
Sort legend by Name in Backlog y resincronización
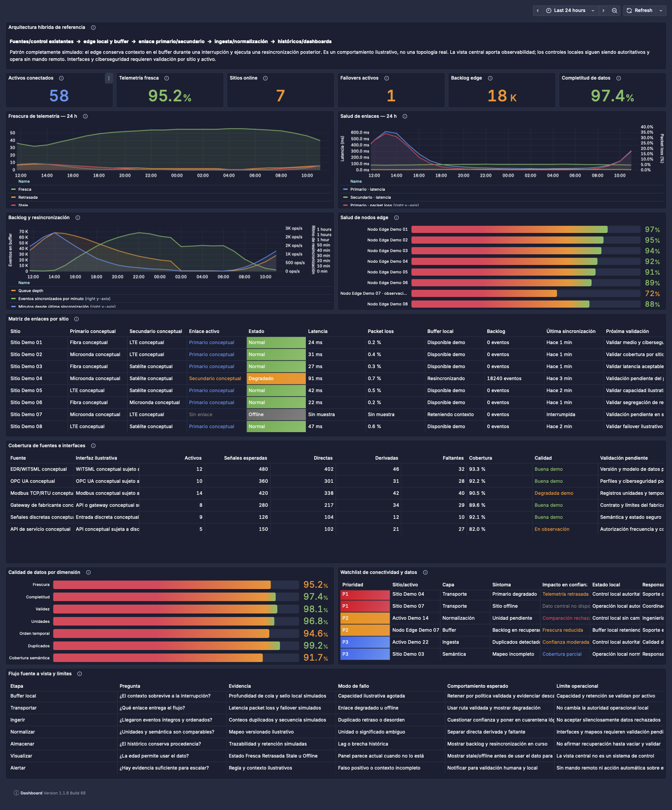point(24,283)
